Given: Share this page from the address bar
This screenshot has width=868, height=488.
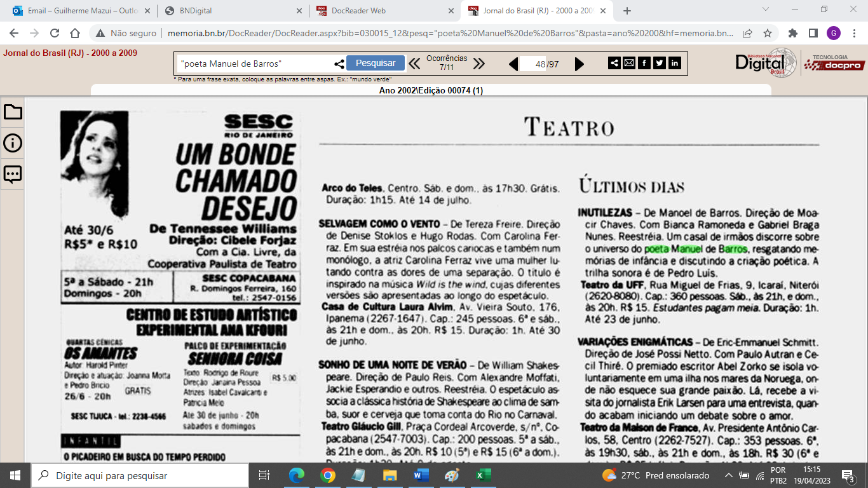Looking at the screenshot, I should tap(748, 33).
